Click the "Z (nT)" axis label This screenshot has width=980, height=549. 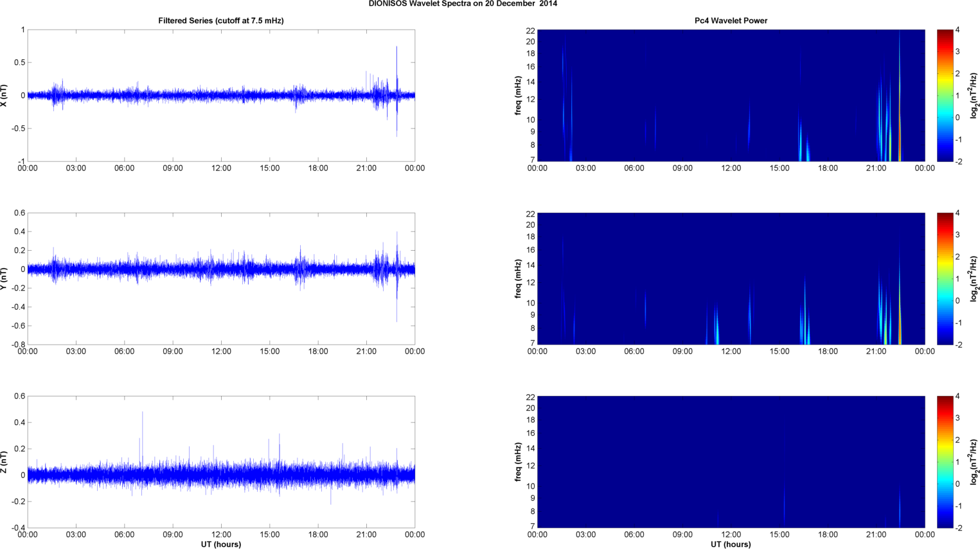4,462
